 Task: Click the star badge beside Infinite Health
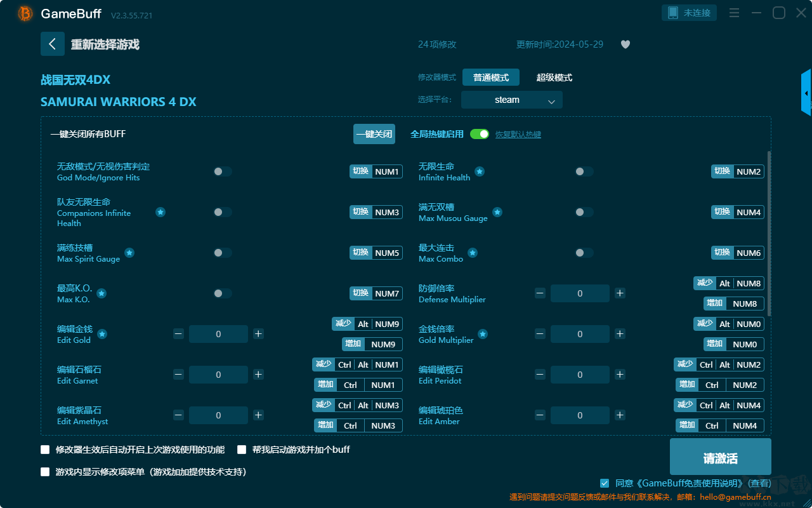480,171
